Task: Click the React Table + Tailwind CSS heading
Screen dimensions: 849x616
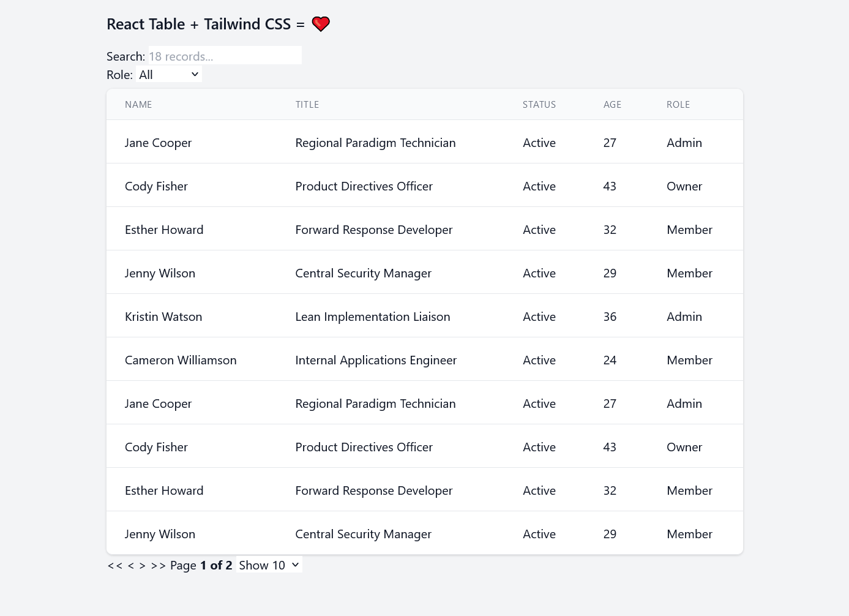Action: (x=202, y=23)
